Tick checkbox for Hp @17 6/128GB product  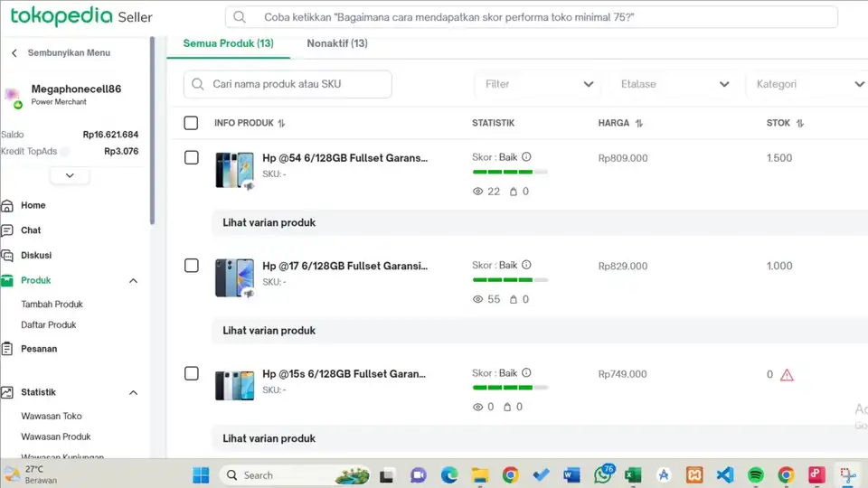click(x=192, y=266)
